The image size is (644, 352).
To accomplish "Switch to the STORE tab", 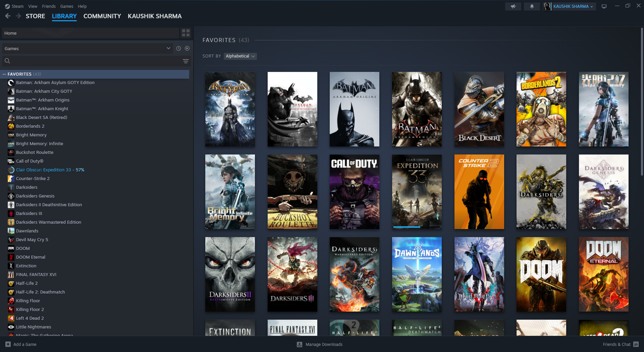I will point(35,16).
